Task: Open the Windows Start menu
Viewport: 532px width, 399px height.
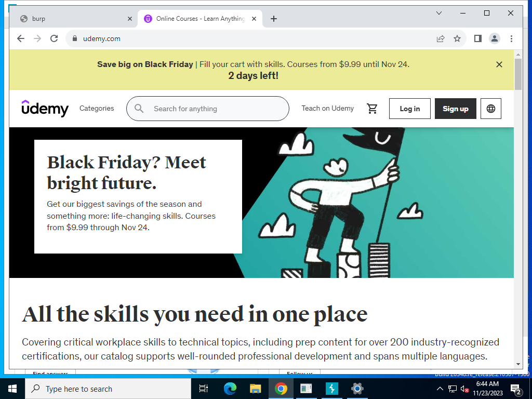Action: [x=12, y=389]
